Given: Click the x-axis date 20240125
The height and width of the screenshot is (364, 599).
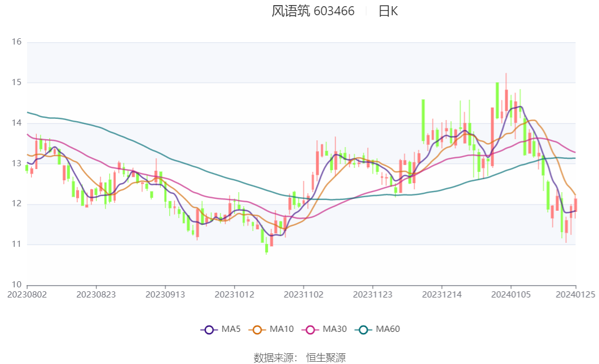Looking at the screenshot, I should (575, 295).
